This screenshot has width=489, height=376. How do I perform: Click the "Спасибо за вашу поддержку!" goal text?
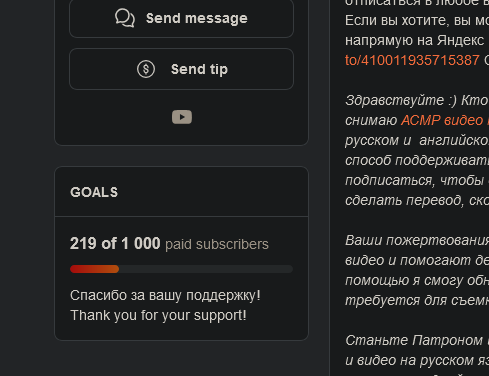(165, 295)
